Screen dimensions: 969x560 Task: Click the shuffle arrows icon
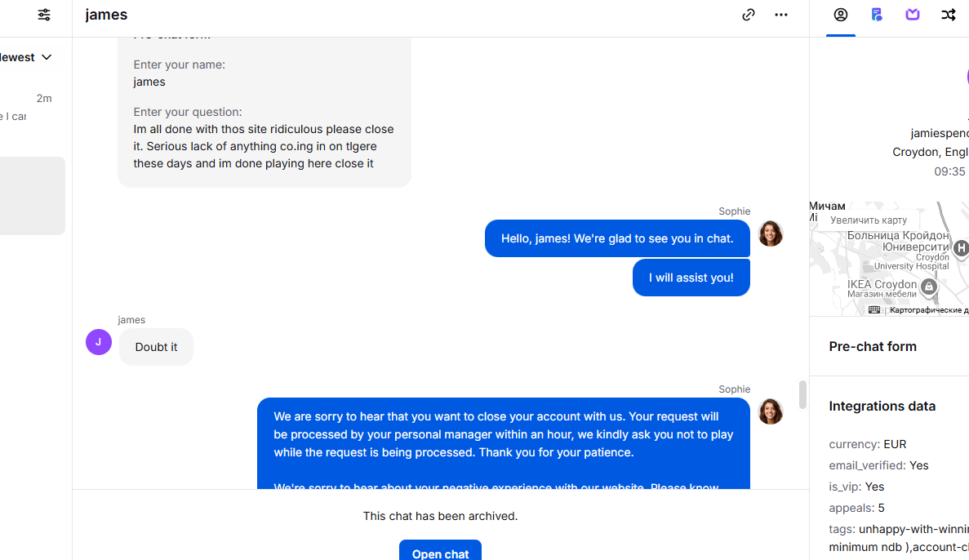pos(949,15)
